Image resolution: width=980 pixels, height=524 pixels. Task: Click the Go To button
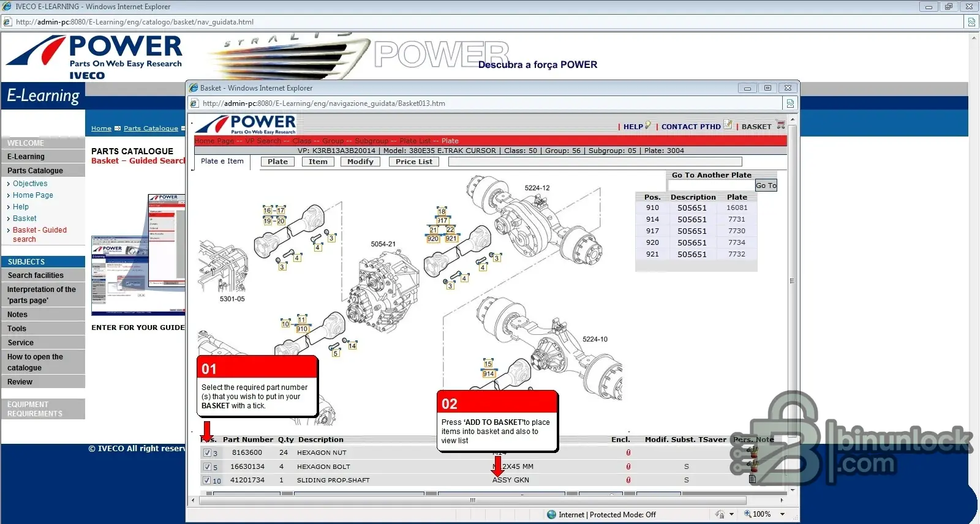766,185
